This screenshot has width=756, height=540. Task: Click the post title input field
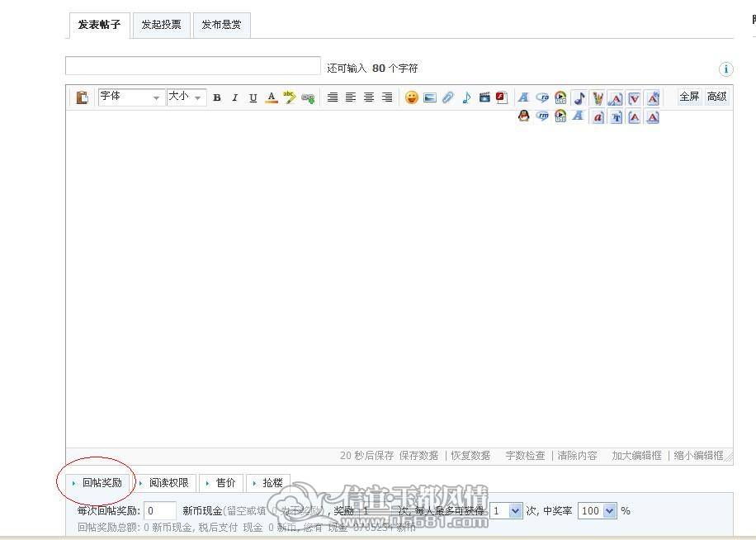click(x=193, y=66)
